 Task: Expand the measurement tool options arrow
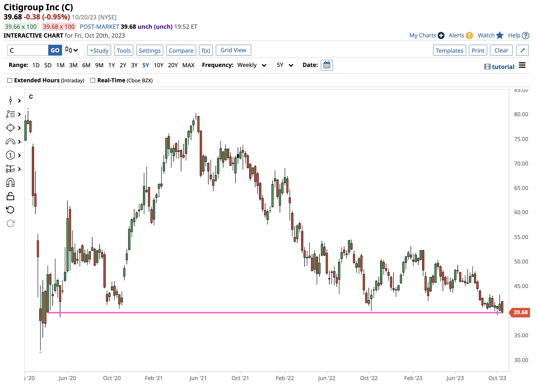pyautogui.click(x=19, y=169)
